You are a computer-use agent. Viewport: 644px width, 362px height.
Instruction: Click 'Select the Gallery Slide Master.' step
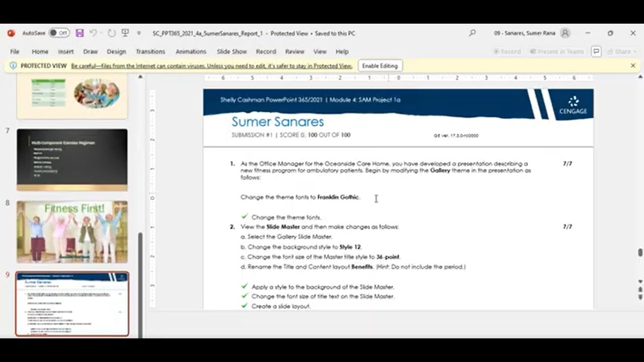pyautogui.click(x=287, y=237)
